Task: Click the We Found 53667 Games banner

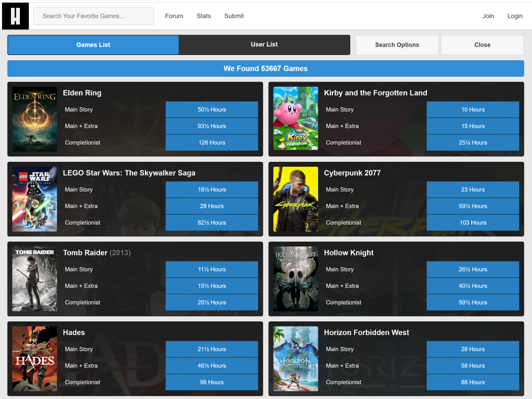Action: click(266, 69)
